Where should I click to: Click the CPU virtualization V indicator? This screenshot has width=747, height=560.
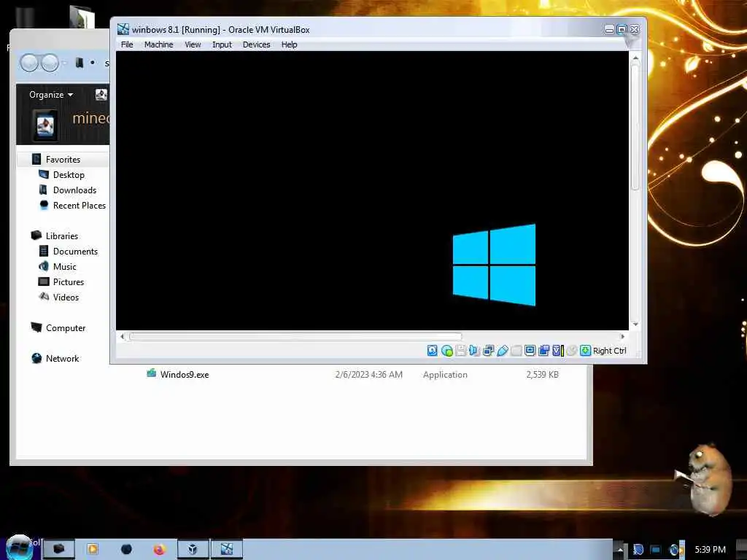[x=557, y=351]
